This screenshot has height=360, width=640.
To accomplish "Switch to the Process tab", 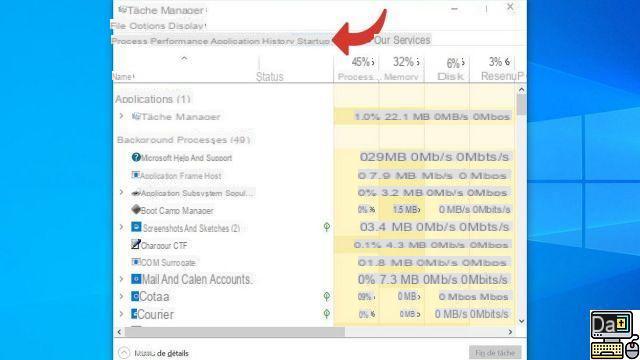I will (x=129, y=41).
